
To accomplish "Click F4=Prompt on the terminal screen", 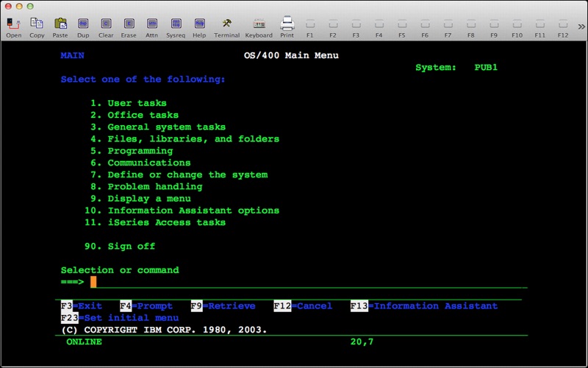I will [x=146, y=306].
